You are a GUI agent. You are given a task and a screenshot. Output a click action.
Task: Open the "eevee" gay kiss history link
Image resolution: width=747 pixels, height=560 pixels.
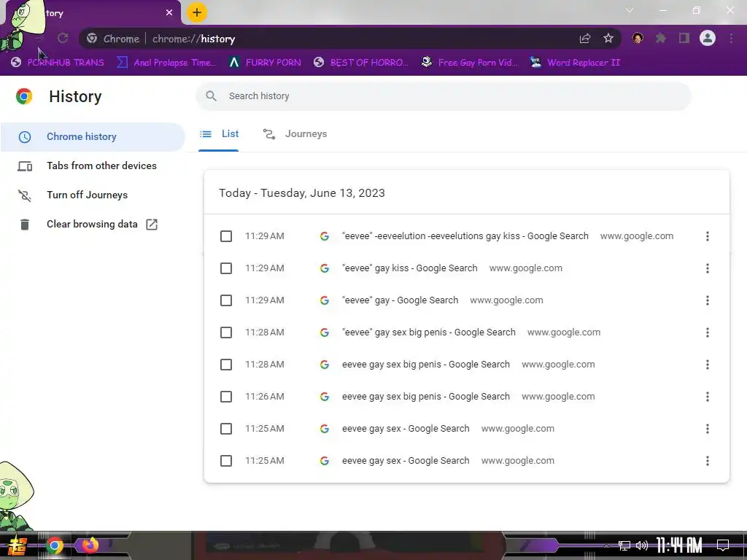[x=410, y=268]
